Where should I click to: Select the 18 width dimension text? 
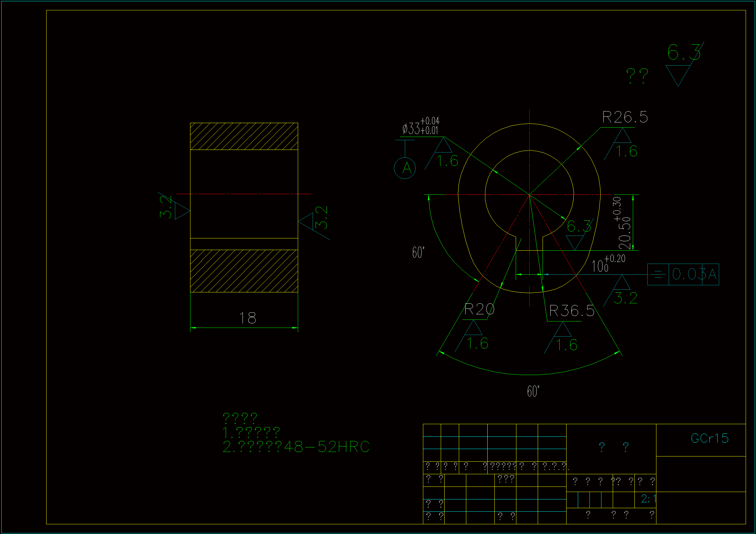coord(247,318)
